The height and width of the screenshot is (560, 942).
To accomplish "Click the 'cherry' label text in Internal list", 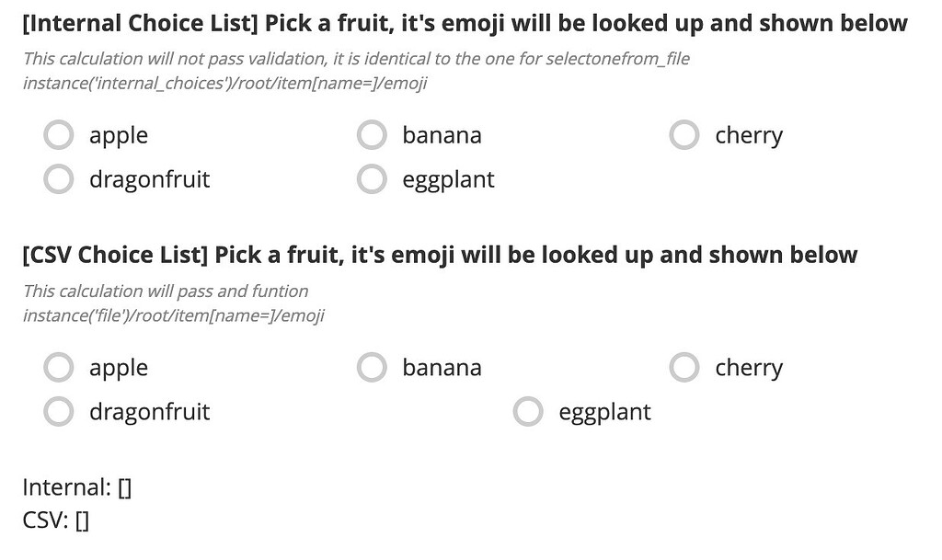I will point(748,135).
